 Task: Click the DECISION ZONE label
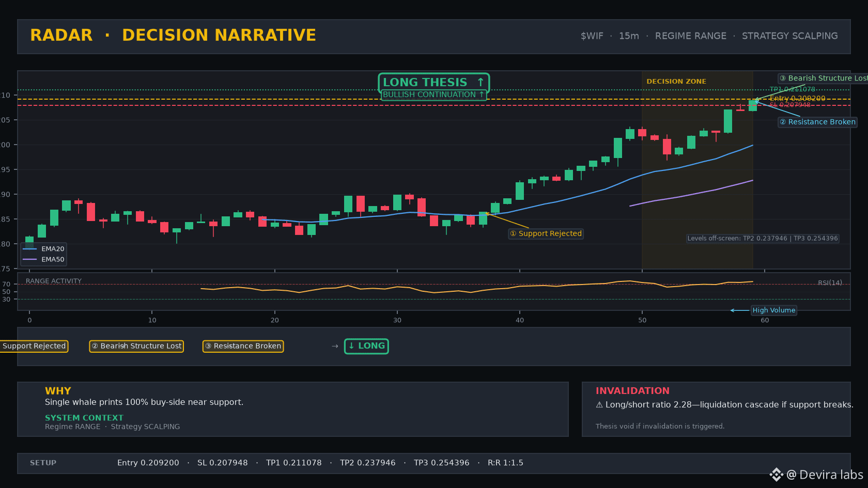point(676,82)
